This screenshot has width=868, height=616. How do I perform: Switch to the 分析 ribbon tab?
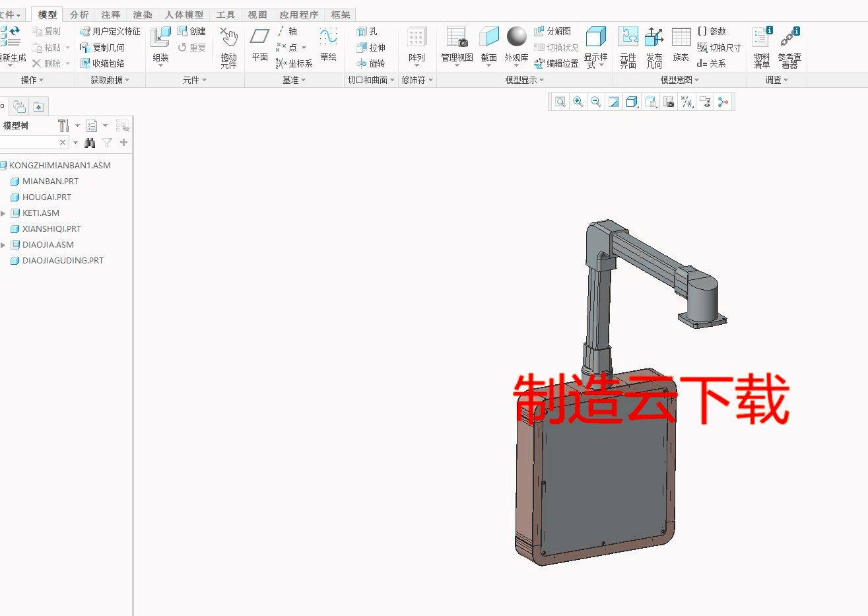(x=79, y=14)
